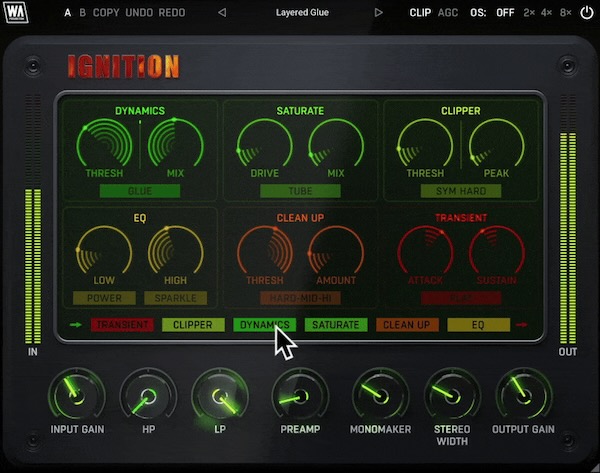Click the EQ chain order block
The height and width of the screenshot is (473, 600).
coord(478,325)
